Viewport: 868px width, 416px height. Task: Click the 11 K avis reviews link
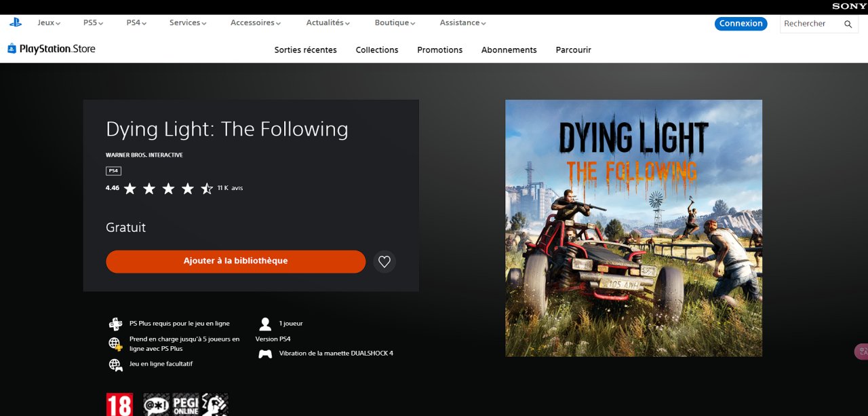(230, 188)
